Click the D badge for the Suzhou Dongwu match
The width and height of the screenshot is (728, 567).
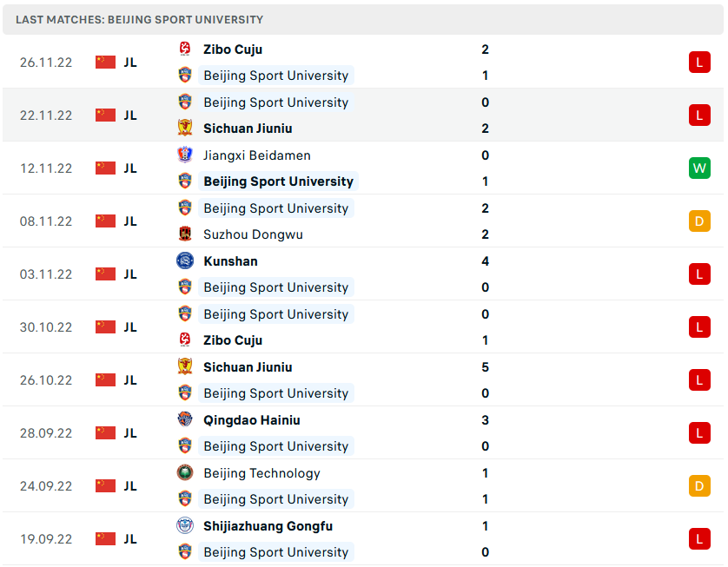[x=699, y=221]
